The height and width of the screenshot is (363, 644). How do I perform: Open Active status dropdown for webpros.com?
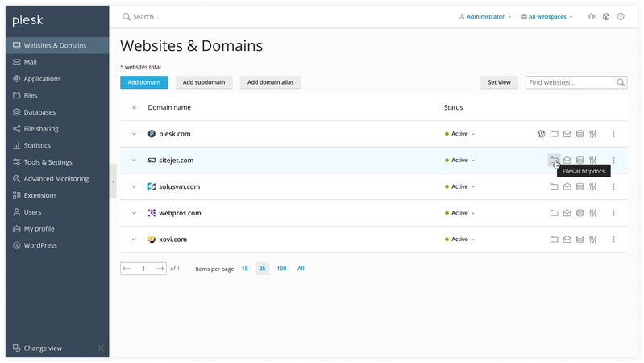coord(460,213)
